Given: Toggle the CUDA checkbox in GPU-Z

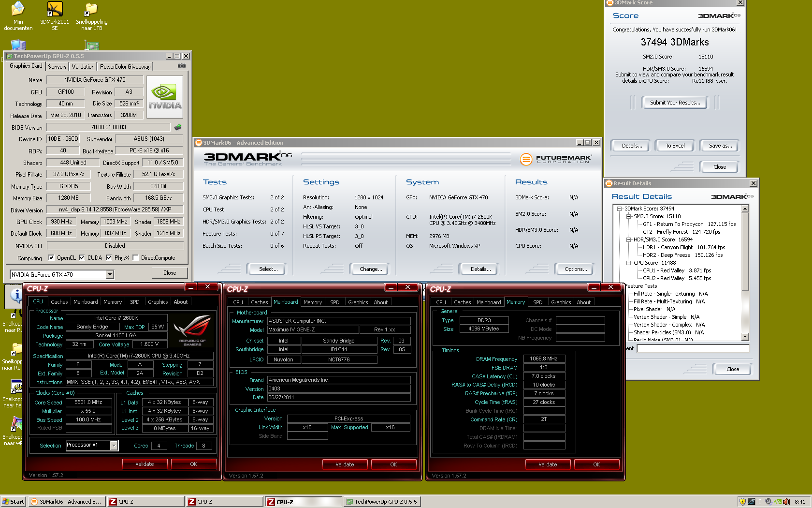Looking at the screenshot, I should point(82,258).
